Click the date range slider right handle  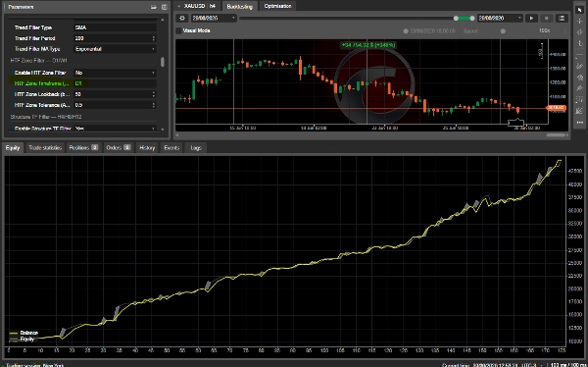click(472, 18)
